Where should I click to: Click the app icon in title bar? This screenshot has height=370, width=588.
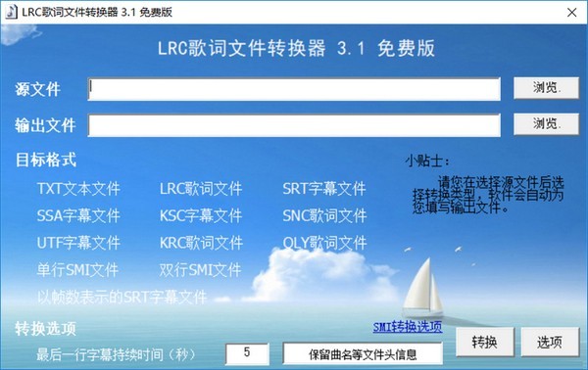click(11, 12)
